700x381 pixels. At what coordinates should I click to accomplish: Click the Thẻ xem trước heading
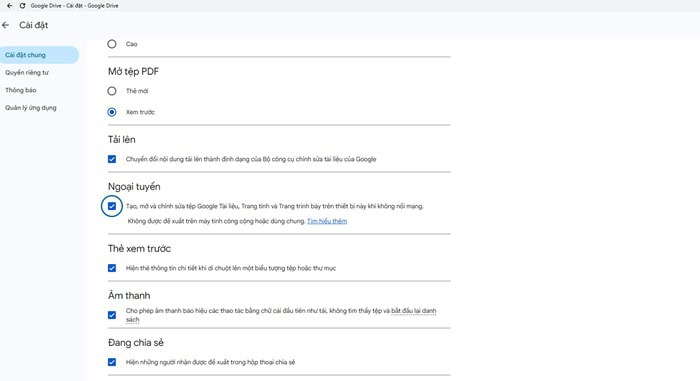point(139,249)
